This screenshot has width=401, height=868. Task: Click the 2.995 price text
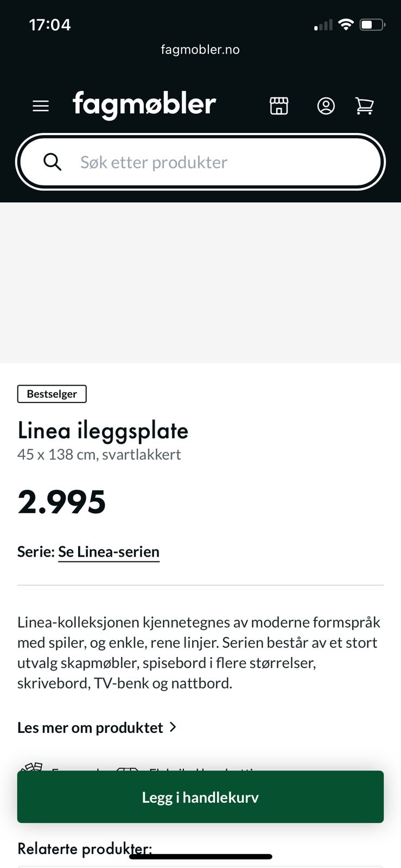click(62, 502)
